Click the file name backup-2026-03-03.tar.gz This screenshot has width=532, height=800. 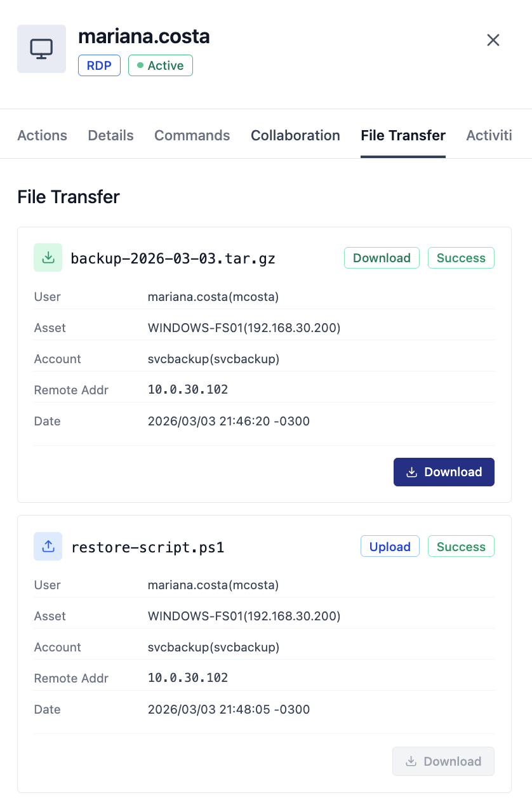[x=173, y=258]
